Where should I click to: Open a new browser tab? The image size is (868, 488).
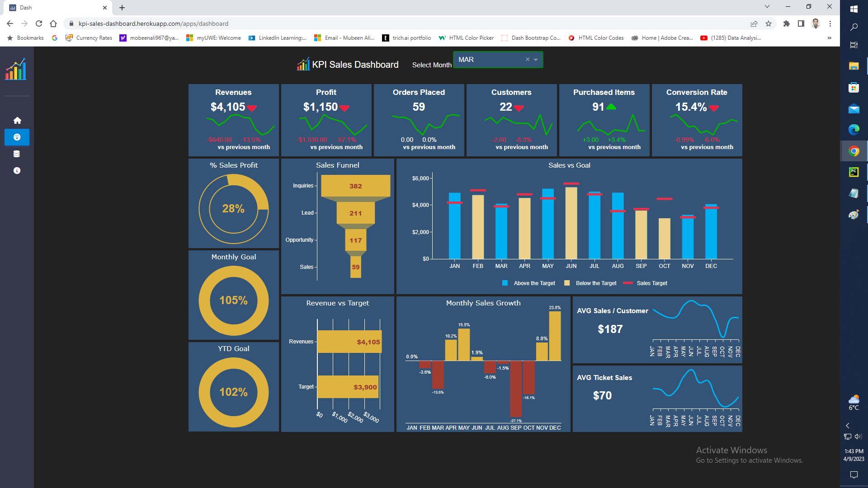122,8
